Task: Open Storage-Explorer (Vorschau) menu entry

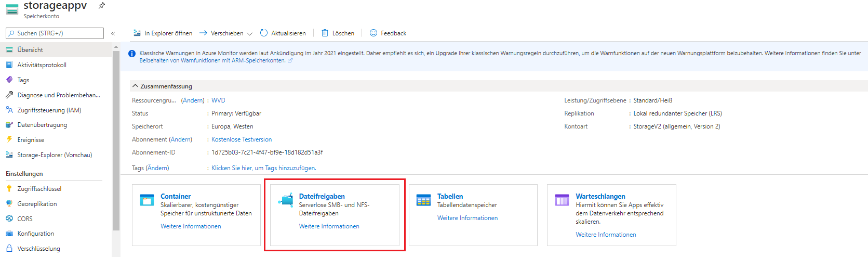Action: pos(56,155)
